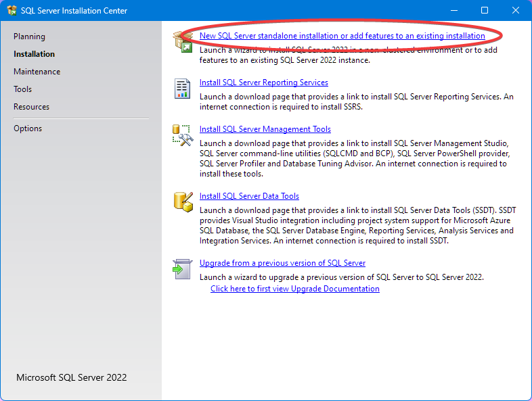The image size is (532, 401).
Task: Click the SQL Server Installation Center title bar icon
Action: (x=12, y=11)
